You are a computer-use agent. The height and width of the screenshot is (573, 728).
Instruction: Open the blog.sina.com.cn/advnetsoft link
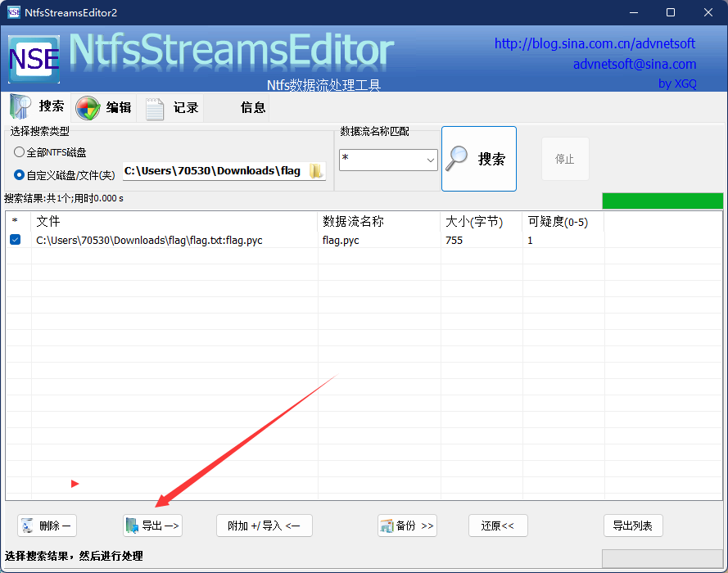click(x=595, y=43)
